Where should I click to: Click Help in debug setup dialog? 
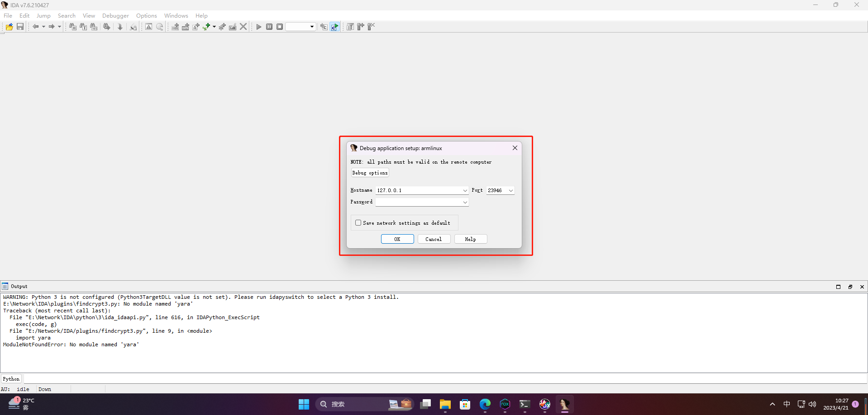(471, 239)
